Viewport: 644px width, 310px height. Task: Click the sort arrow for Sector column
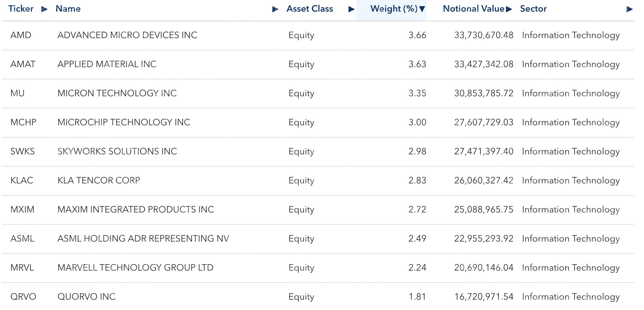coord(629,9)
